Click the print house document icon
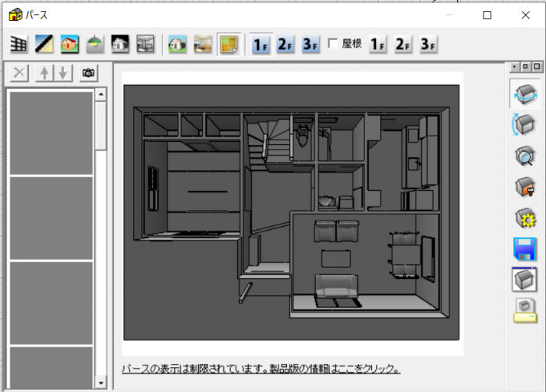This screenshot has width=546, height=392. [525, 310]
